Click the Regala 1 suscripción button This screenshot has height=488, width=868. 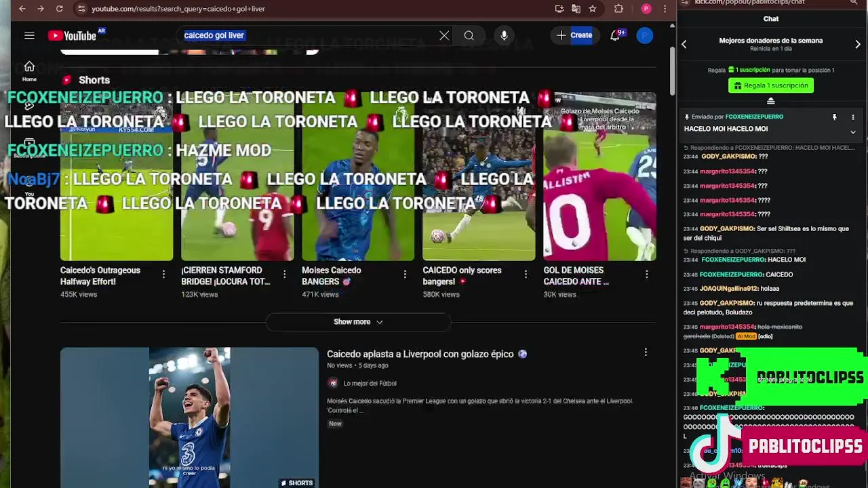[771, 85]
